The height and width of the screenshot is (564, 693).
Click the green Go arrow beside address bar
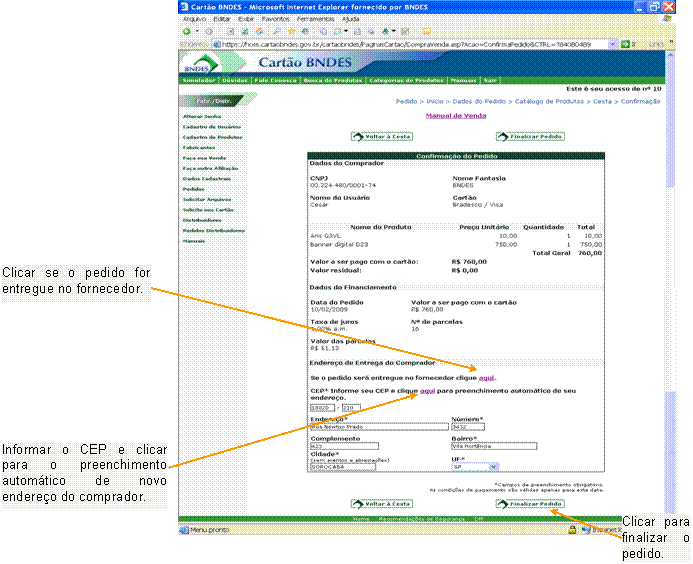coord(625,44)
